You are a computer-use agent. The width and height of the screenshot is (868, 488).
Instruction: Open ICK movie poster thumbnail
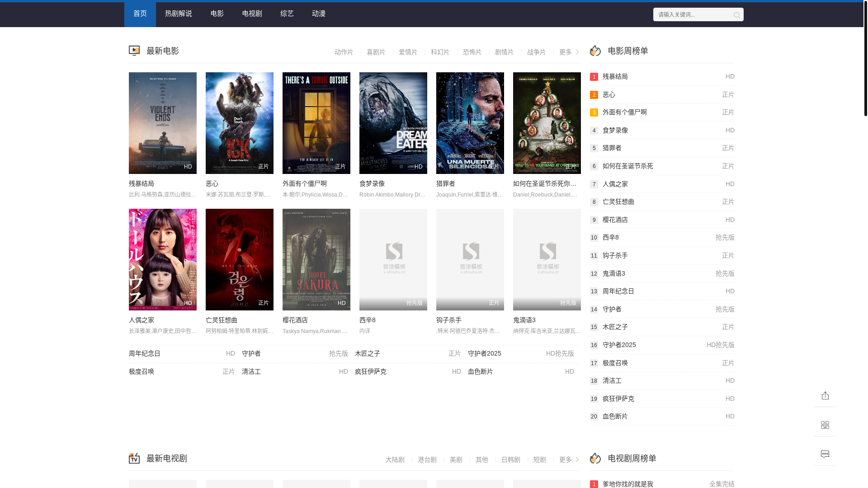(240, 123)
